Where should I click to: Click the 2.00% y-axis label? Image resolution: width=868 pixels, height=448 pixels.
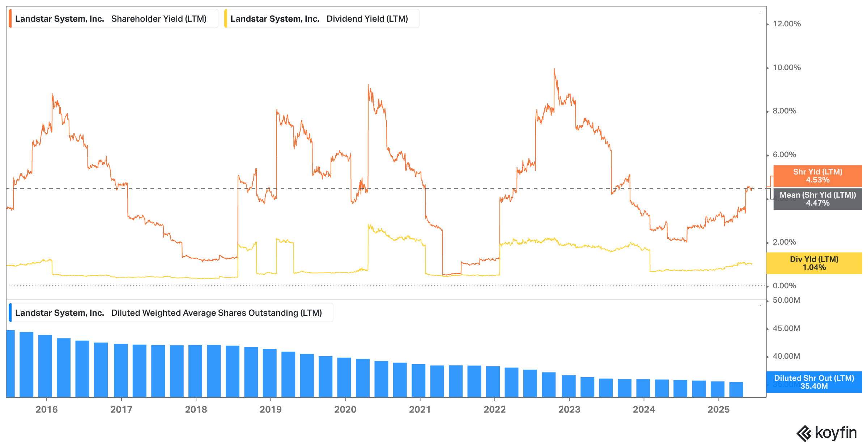click(x=784, y=242)
